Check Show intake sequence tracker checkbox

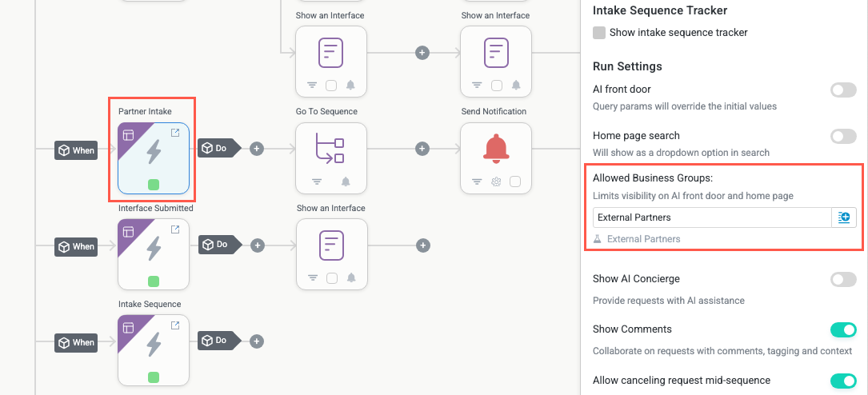point(599,33)
